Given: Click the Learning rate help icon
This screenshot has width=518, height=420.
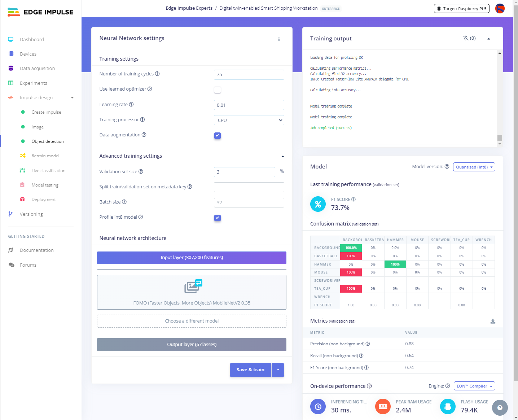Looking at the screenshot, I should [131, 105].
